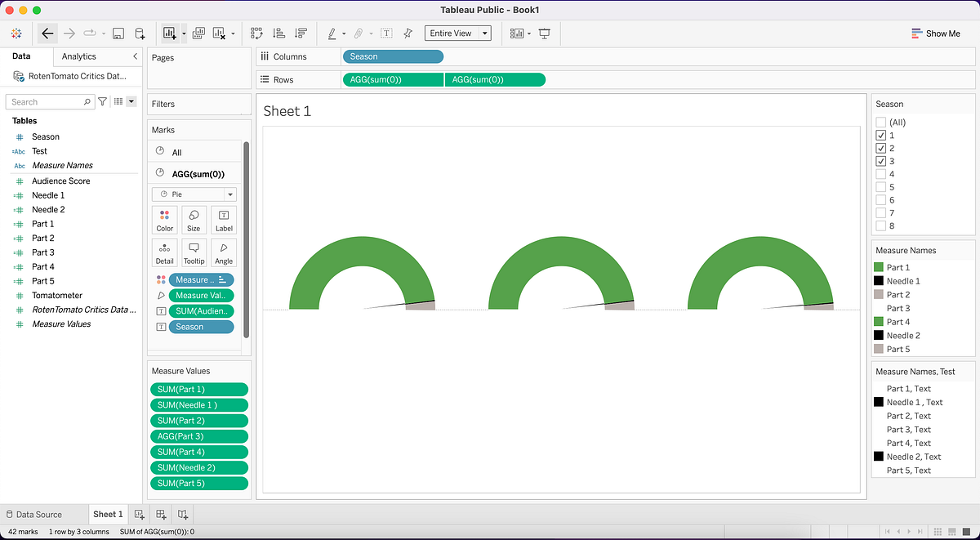Click the Show Me button
The width and height of the screenshot is (980, 540).
click(x=936, y=33)
